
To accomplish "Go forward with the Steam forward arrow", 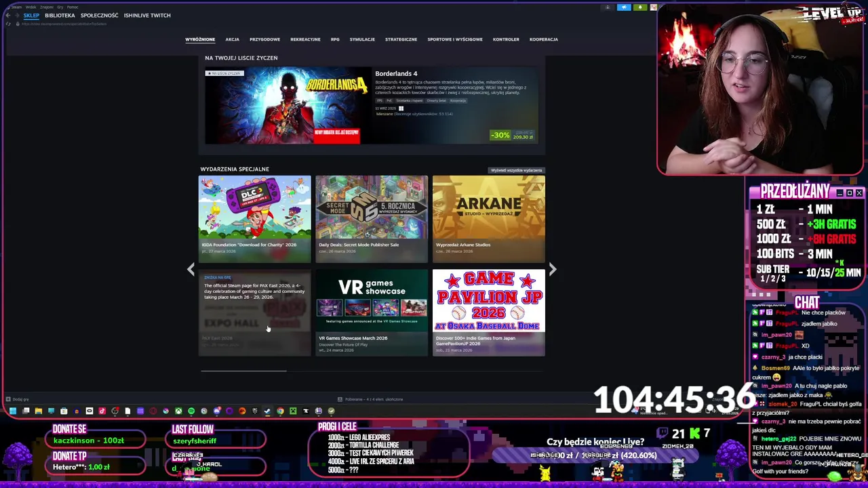I will (17, 16).
